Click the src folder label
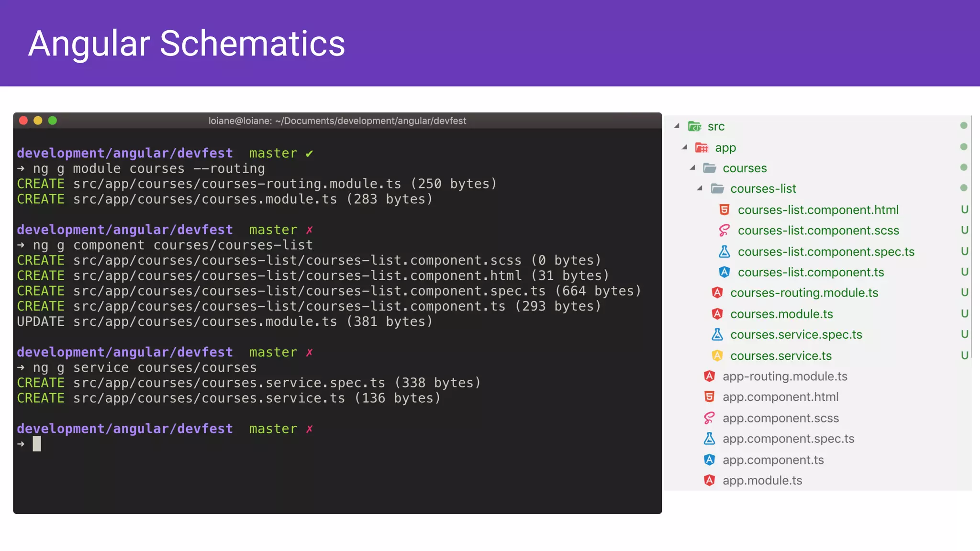 [x=716, y=127]
